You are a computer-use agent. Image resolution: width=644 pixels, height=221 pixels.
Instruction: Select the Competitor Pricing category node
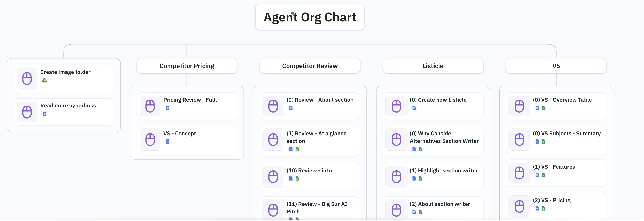[187, 66]
